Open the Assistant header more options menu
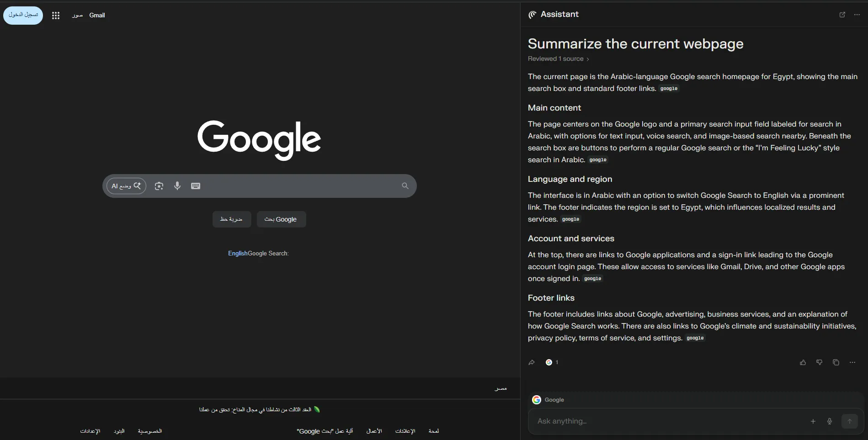This screenshot has height=440, width=868. [x=857, y=15]
